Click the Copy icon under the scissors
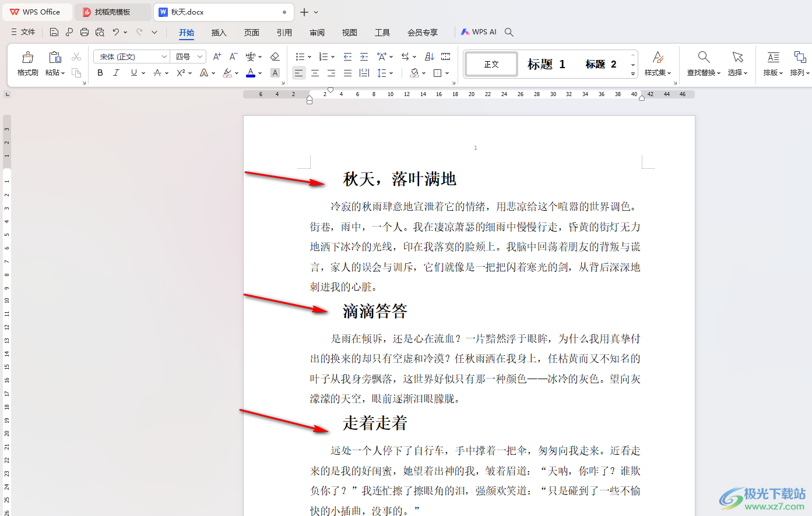 click(76, 73)
